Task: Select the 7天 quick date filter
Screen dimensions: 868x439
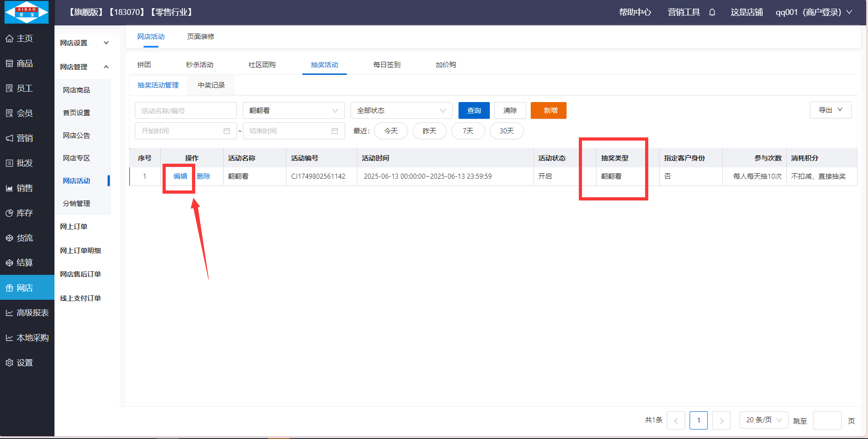Action: pos(468,131)
